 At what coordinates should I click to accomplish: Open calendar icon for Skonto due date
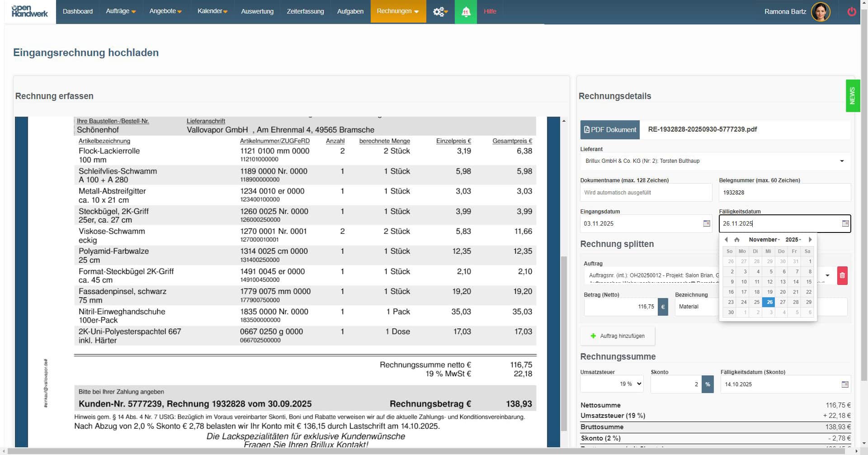pyautogui.click(x=844, y=384)
